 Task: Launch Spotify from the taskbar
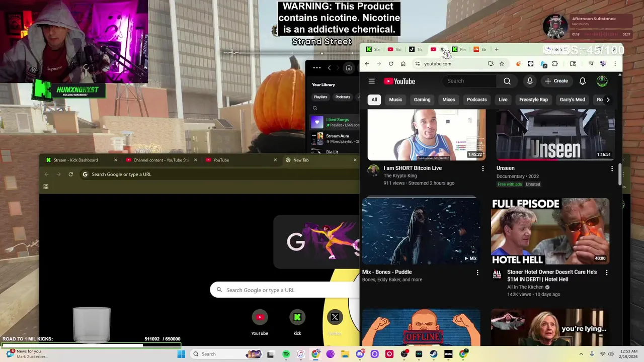pyautogui.click(x=286, y=354)
